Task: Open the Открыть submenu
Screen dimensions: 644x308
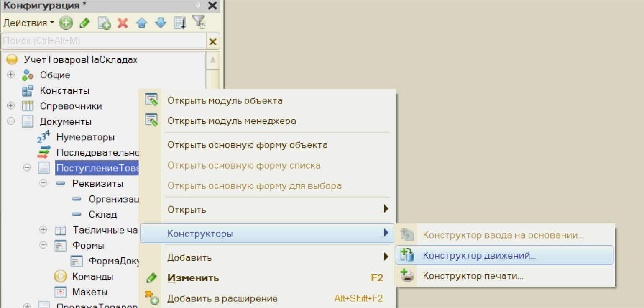Action: pos(267,209)
